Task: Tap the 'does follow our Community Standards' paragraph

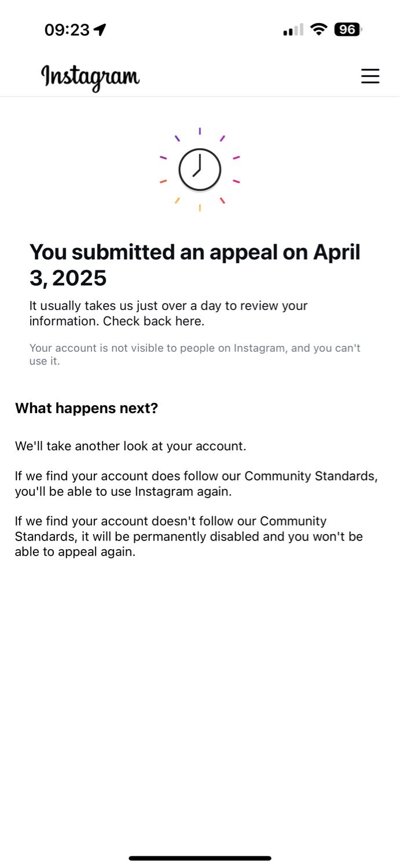Action: tap(196, 484)
